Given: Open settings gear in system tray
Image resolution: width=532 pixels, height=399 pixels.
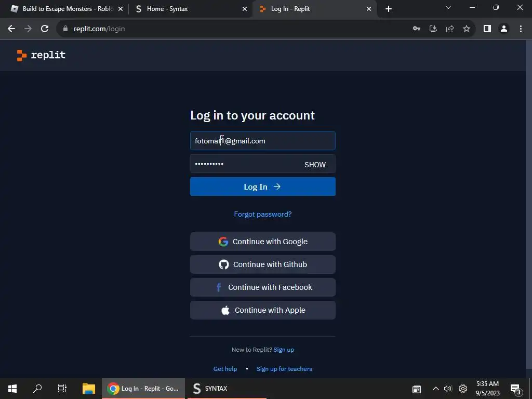Looking at the screenshot, I should tap(463, 389).
